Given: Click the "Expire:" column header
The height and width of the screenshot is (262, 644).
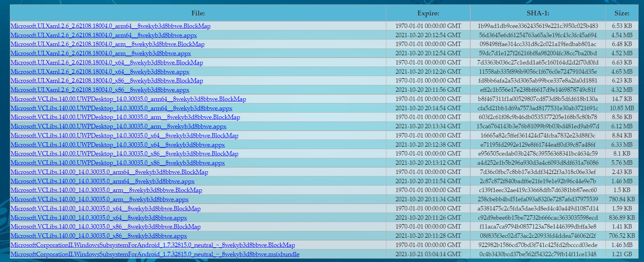Looking at the screenshot, I should point(428,13).
